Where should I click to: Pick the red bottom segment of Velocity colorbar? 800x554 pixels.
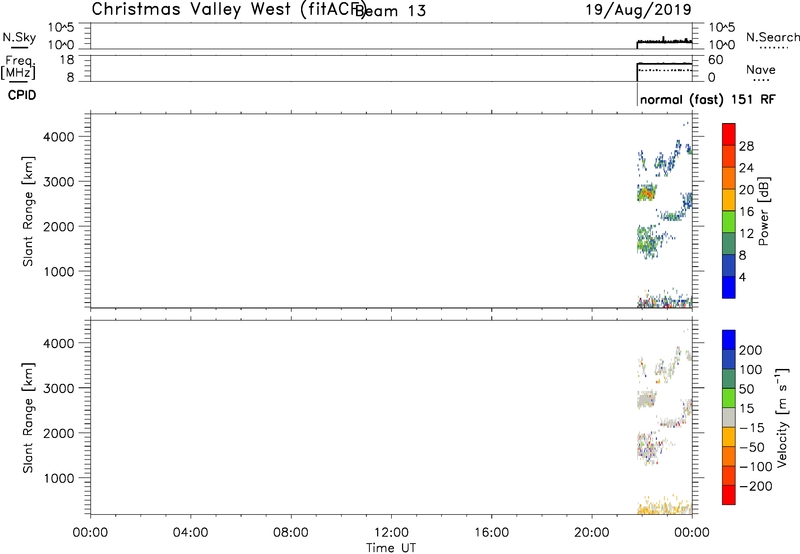[x=729, y=495]
